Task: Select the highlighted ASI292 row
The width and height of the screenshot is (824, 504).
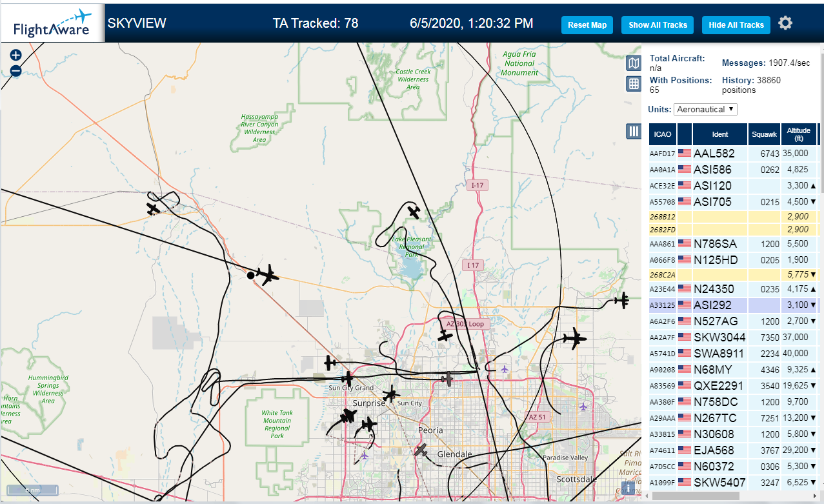Action: [x=735, y=305]
